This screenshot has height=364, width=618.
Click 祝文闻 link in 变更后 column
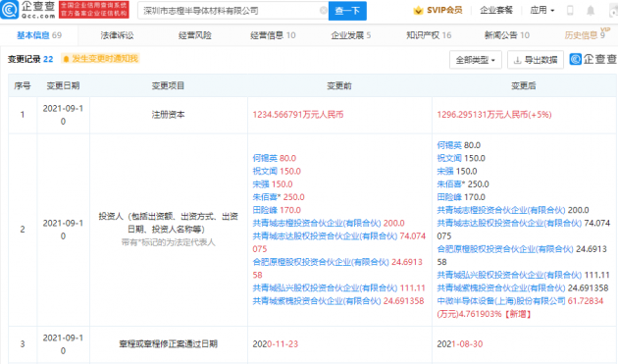pos(449,158)
